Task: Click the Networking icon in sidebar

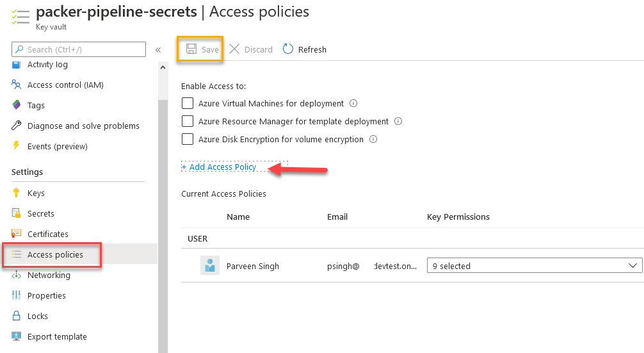Action: click(17, 275)
